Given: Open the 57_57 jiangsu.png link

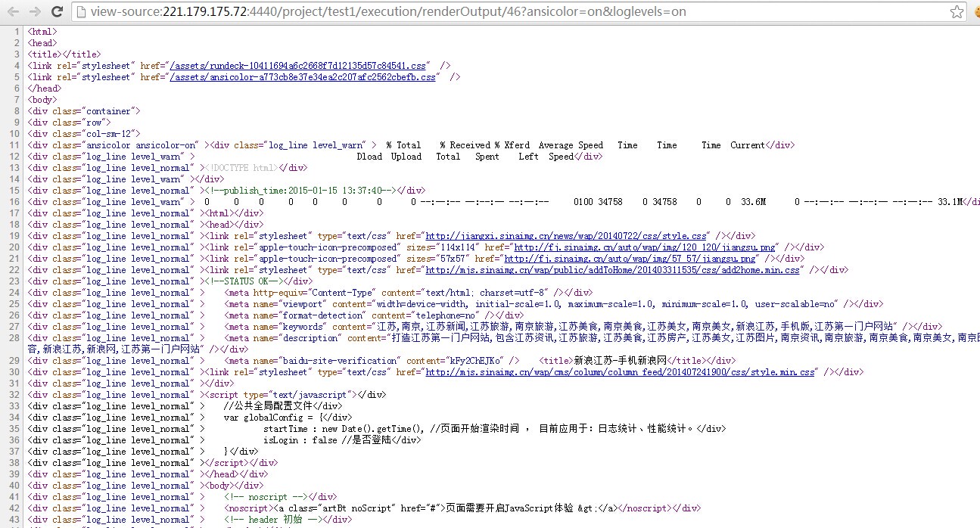Looking at the screenshot, I should [630, 259].
